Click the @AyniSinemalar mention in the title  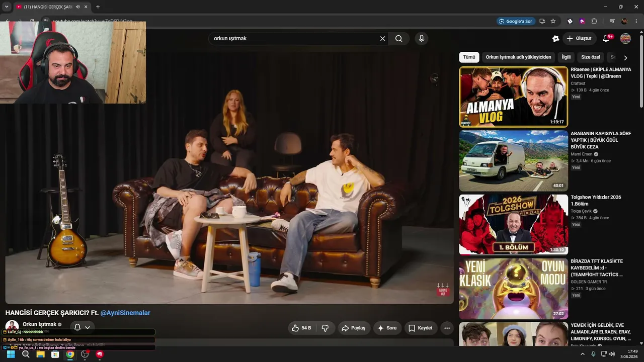(x=125, y=313)
